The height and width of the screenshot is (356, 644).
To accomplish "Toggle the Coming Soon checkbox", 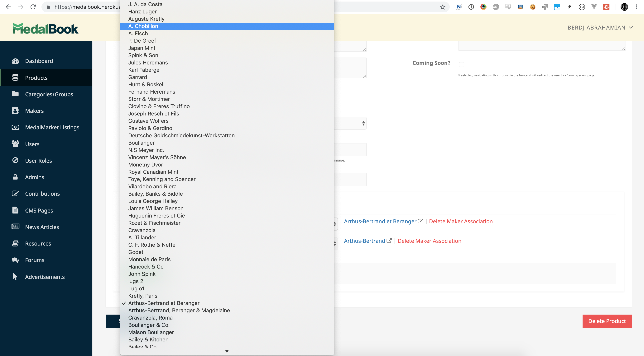I will coord(462,64).
